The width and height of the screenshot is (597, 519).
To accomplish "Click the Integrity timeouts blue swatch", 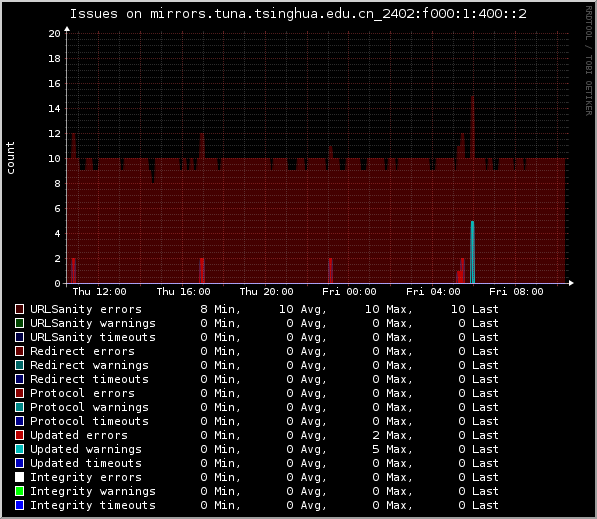I will tap(19, 505).
